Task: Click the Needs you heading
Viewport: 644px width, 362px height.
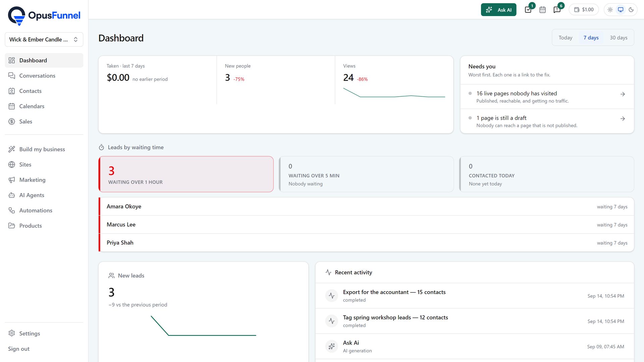Action: click(482, 66)
